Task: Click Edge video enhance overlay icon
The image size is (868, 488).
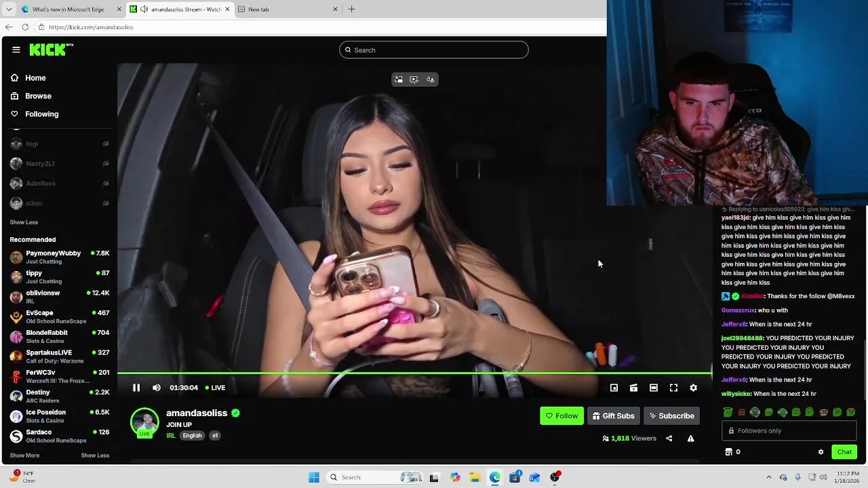Action: pyautogui.click(x=414, y=79)
